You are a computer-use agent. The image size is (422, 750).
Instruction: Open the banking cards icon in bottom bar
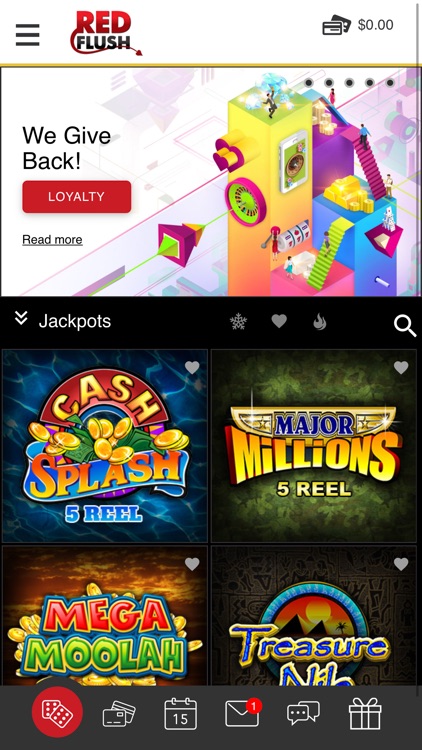click(119, 714)
